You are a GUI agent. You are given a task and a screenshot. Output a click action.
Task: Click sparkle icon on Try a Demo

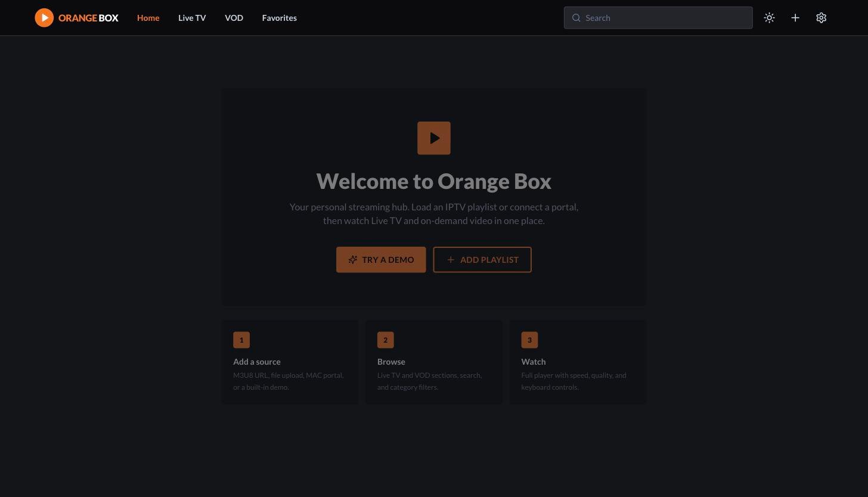tap(353, 260)
